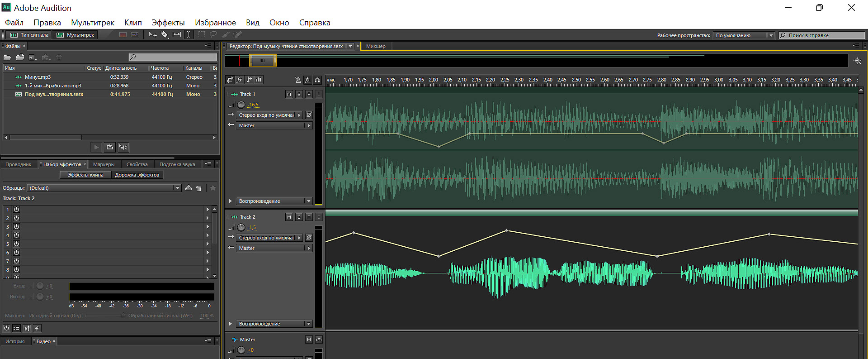Solo Track 2 with the S button

point(299,217)
